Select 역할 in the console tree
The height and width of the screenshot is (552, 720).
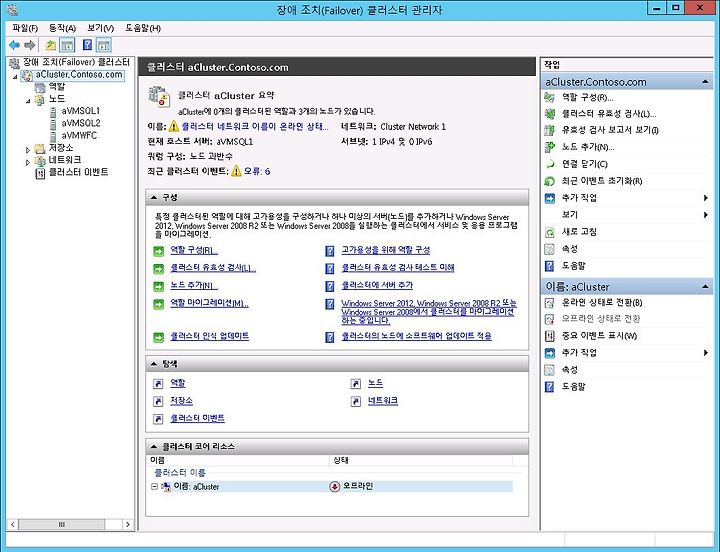[x=57, y=86]
